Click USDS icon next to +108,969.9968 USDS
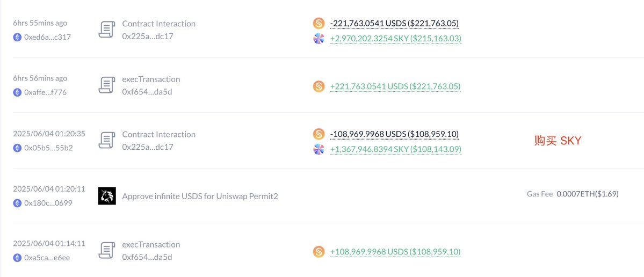644x277 pixels. point(319,251)
